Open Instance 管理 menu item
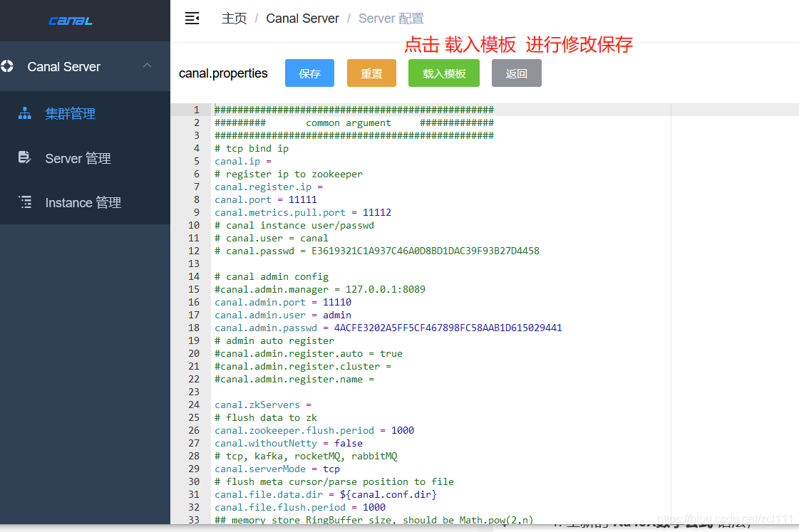Screen dimensions: 799x532 85,203
